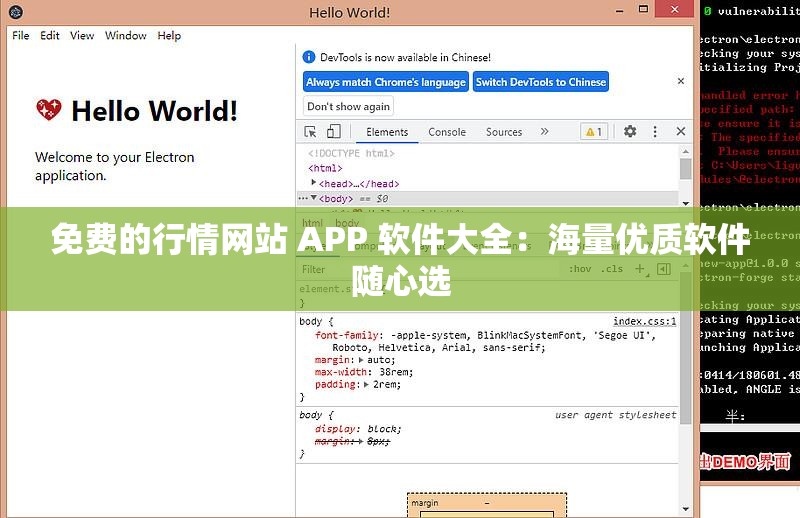Click Switch DevTools to Chinese button
The width and height of the screenshot is (800, 518).
pyautogui.click(x=541, y=82)
